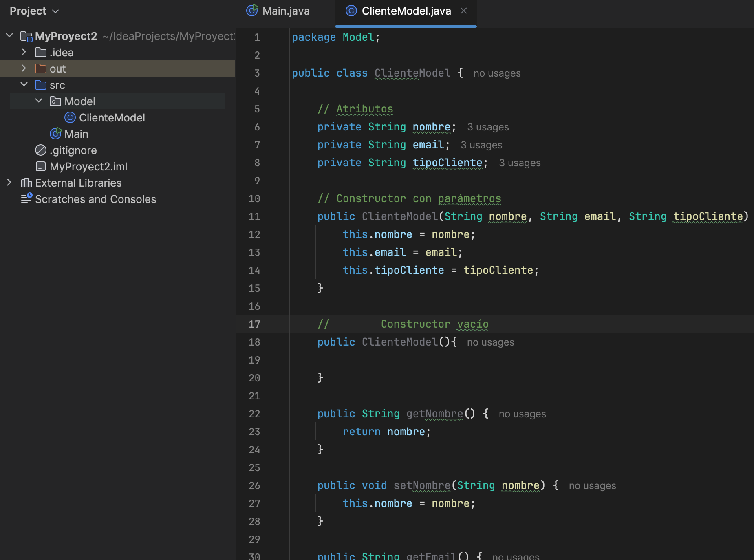The width and height of the screenshot is (754, 560).
Task: Select Scratches and Consoles in tree
Action: click(95, 199)
